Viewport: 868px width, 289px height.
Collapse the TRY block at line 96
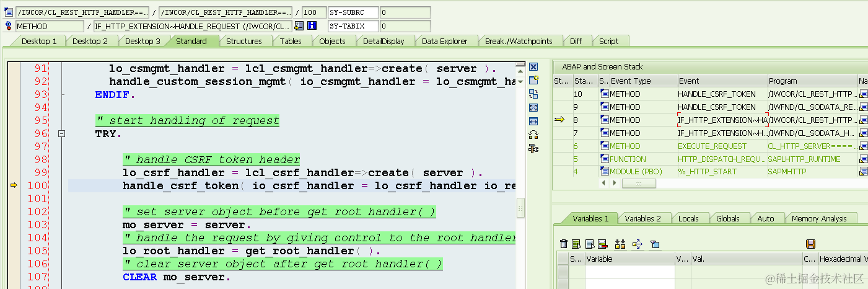click(x=61, y=133)
